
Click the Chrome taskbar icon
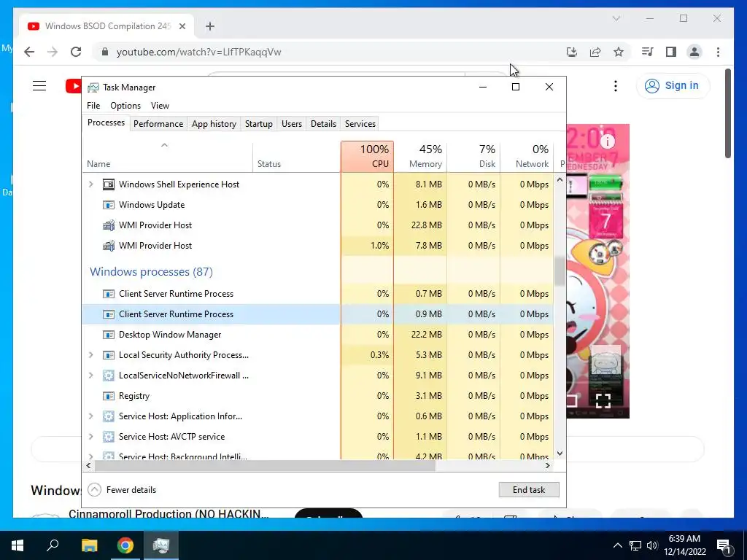[125, 545]
